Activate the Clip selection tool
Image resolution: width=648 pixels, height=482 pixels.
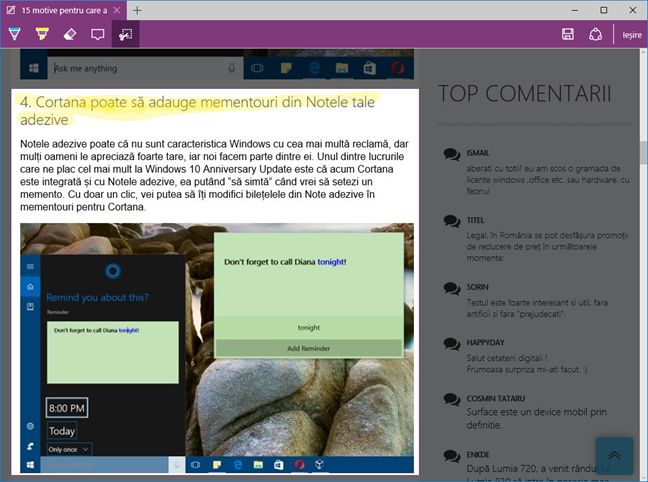pos(126,34)
